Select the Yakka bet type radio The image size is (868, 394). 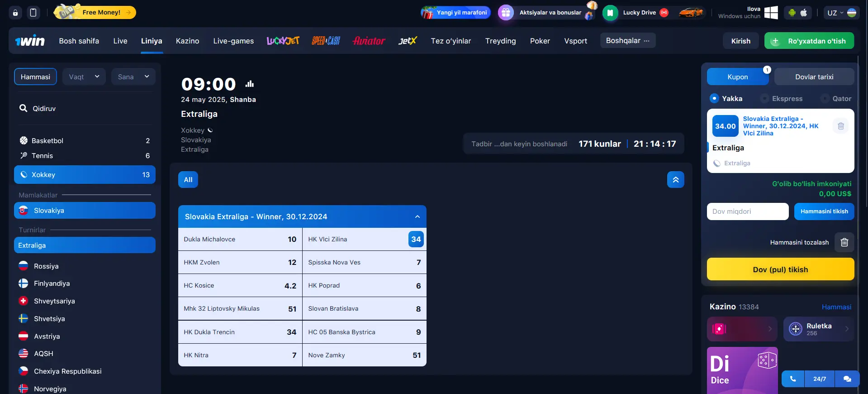(714, 98)
